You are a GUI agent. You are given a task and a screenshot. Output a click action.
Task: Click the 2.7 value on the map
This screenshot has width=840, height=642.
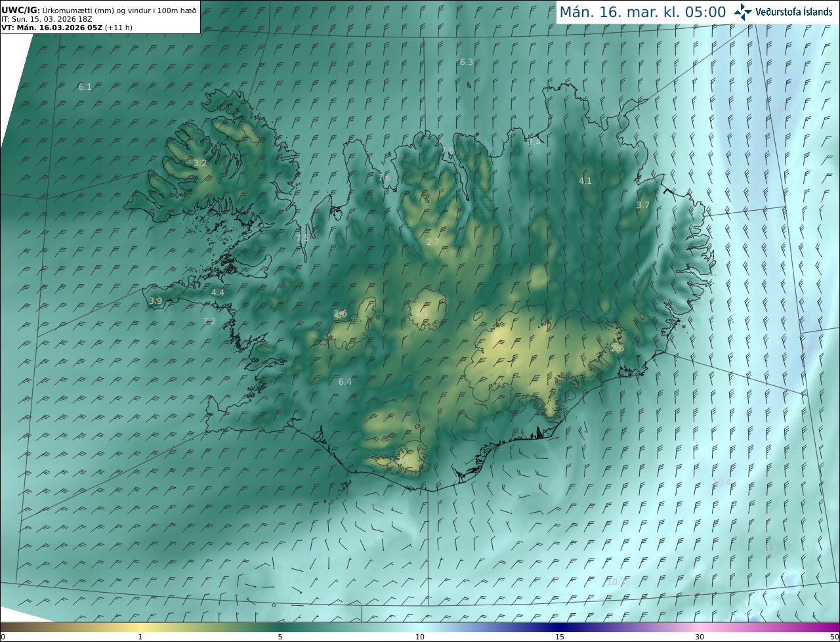point(433,242)
